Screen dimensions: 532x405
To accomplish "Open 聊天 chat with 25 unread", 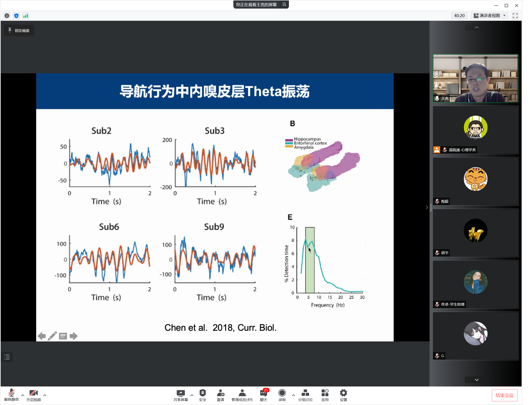I will point(264,395).
